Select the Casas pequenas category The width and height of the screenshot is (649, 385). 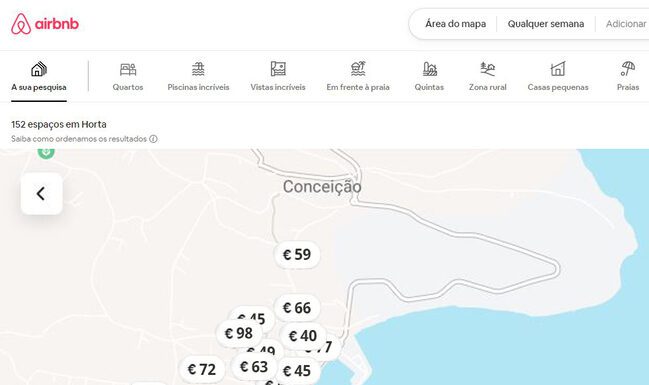(x=558, y=77)
